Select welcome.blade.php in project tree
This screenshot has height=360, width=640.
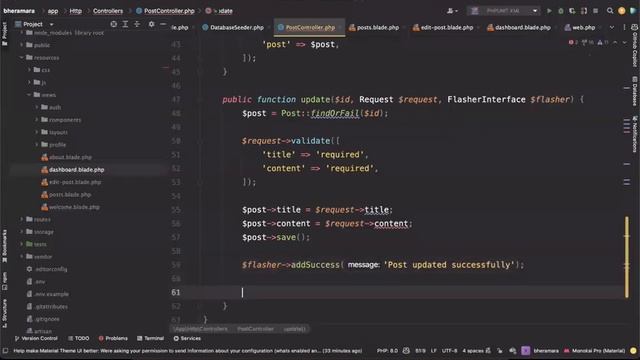point(74,207)
